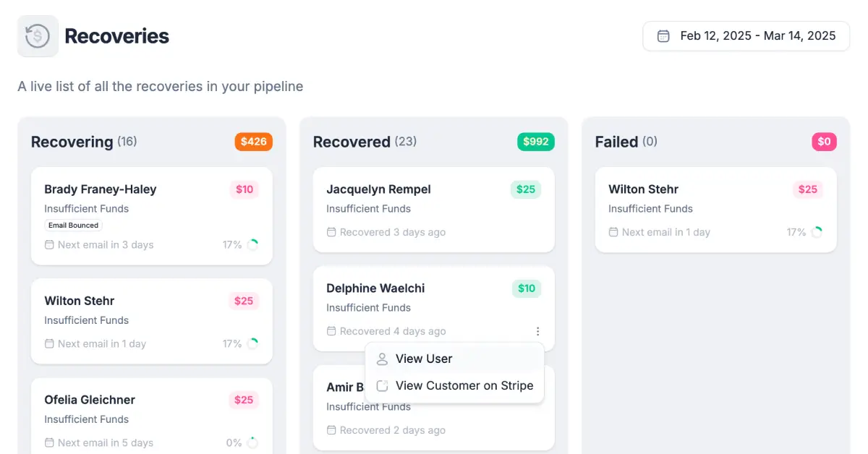Open the three-dot menu on Delphine Waelchi card
This screenshot has width=868, height=454.
[537, 331]
